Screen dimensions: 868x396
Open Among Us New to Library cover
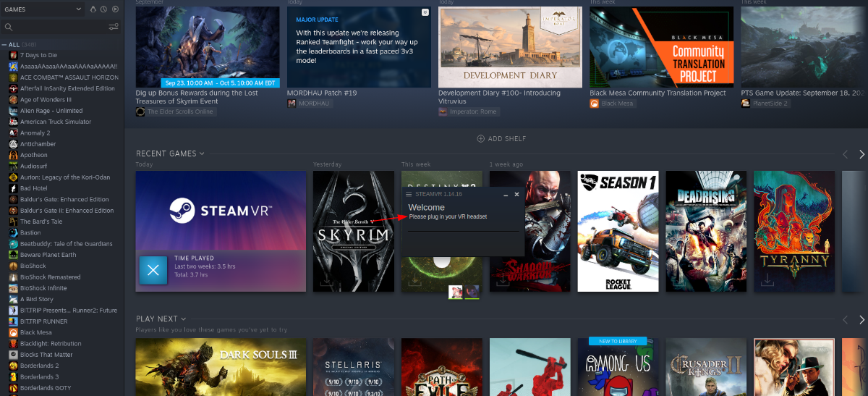pyautogui.click(x=618, y=367)
